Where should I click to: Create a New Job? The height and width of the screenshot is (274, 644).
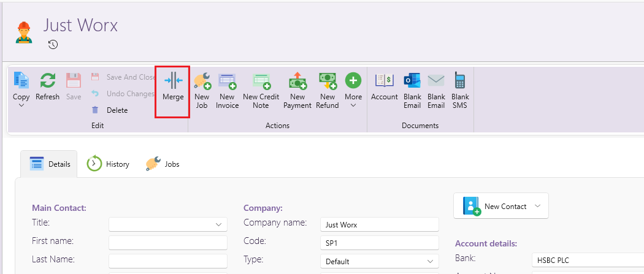pos(202,90)
